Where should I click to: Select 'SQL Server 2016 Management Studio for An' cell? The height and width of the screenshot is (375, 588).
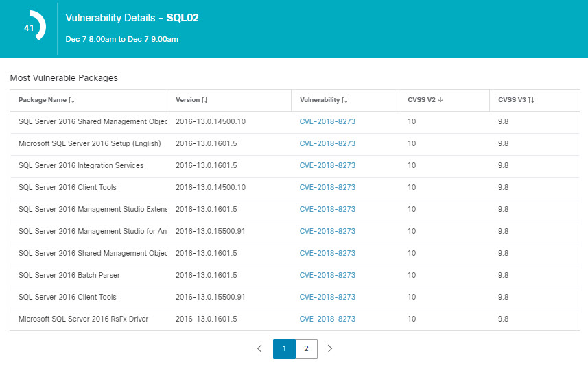coord(93,231)
